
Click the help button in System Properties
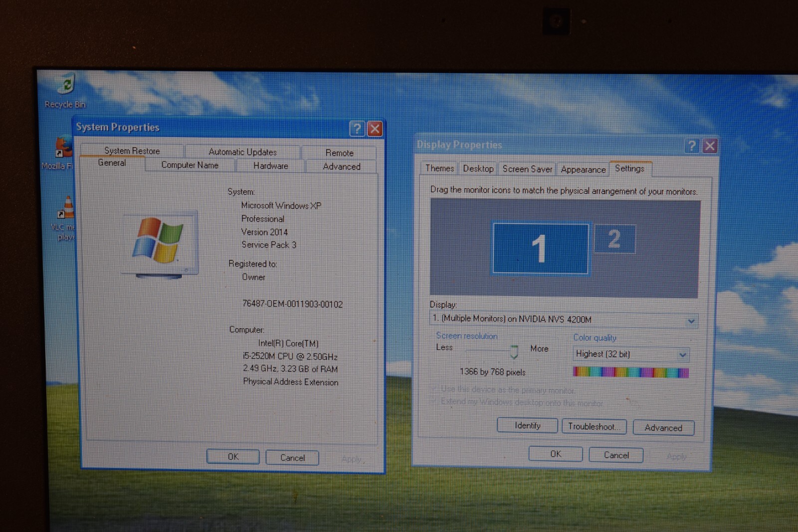click(357, 129)
